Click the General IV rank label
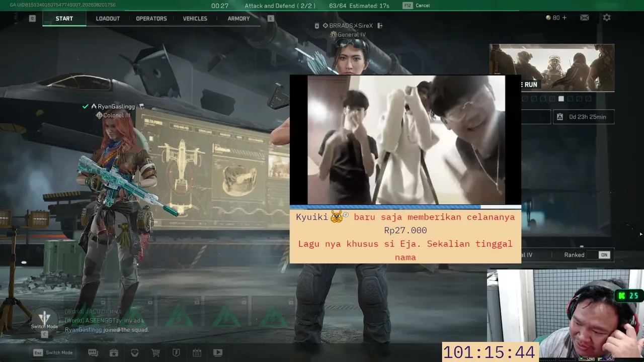 click(352, 35)
